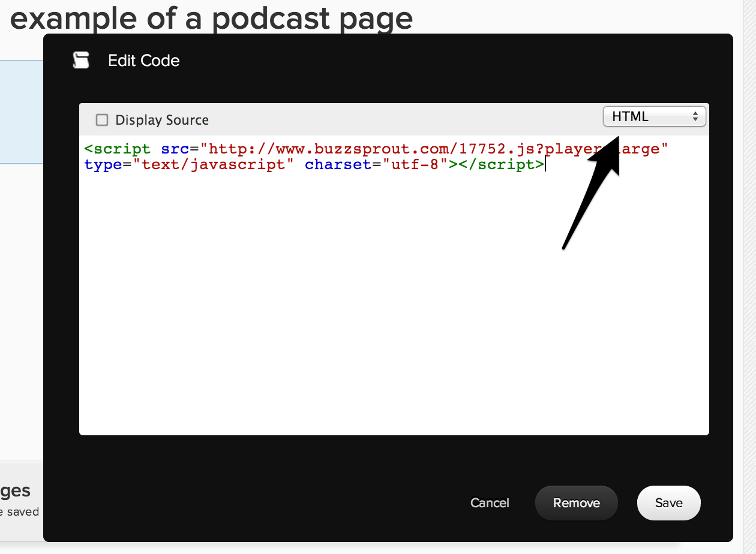This screenshot has width=756, height=554.
Task: Click the Edit Code dialog title
Action: coord(143,61)
